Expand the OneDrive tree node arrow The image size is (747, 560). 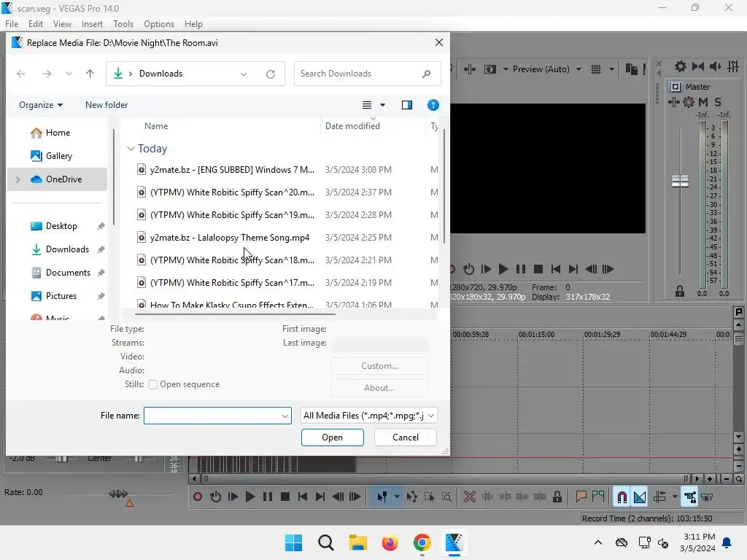click(x=18, y=179)
